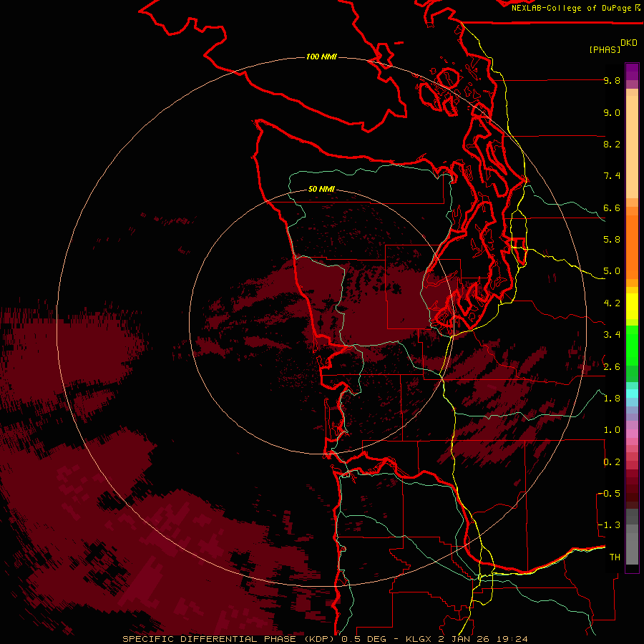Screen dimensions: 644x644
Task: Click the 9.0 scale value
Action: 612,112
